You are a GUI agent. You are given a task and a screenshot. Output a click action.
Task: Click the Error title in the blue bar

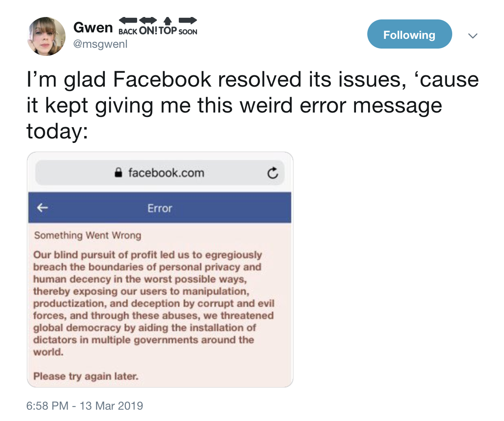[160, 208]
